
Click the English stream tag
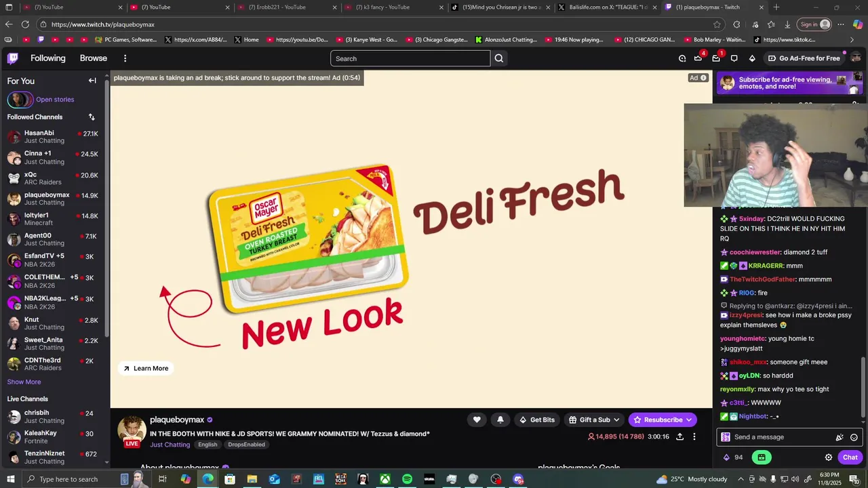point(208,445)
